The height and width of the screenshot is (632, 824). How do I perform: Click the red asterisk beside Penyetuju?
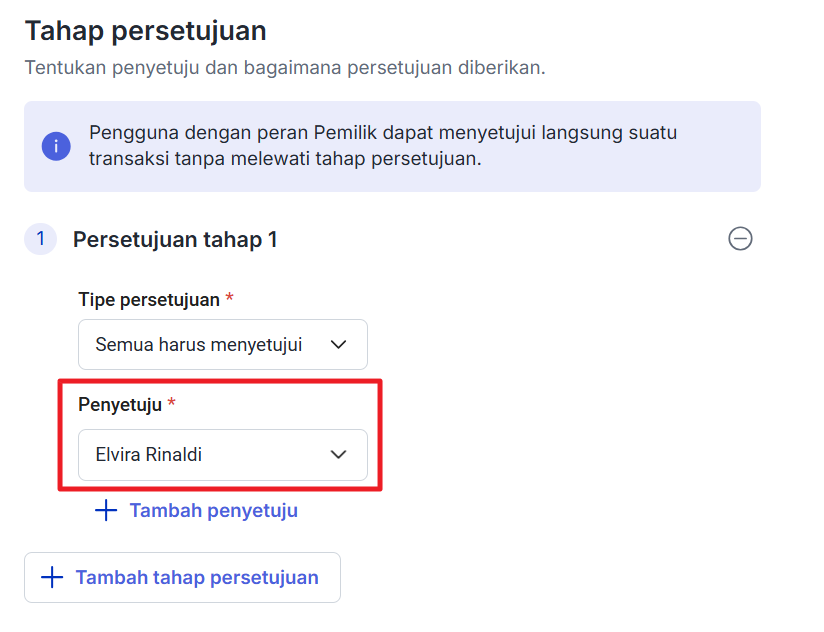click(171, 404)
